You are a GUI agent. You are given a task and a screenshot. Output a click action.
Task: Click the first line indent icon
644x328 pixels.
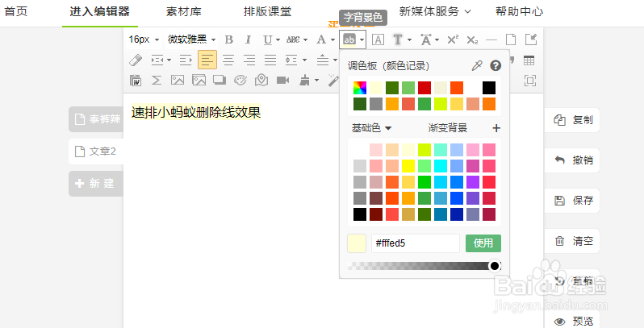coord(157,60)
